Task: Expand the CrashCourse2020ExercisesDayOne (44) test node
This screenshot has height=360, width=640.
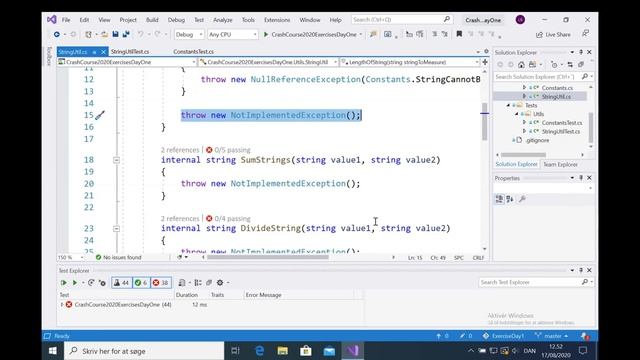Action: click(62, 304)
